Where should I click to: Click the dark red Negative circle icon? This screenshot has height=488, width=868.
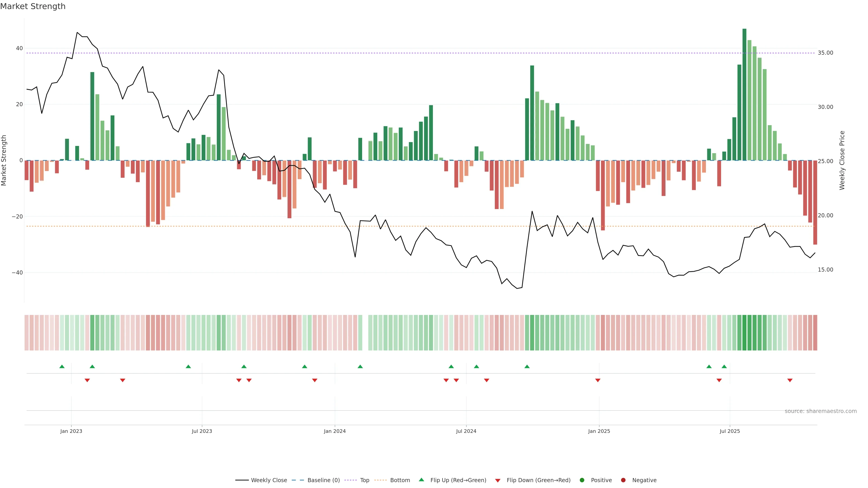(623, 480)
